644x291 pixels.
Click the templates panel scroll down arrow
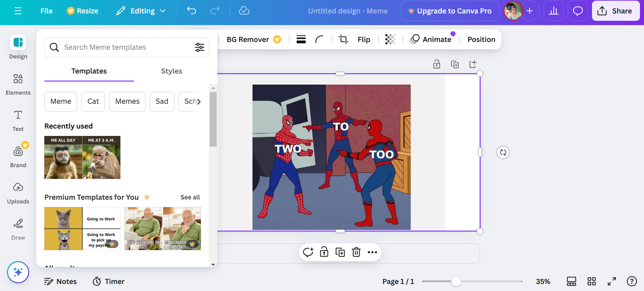213,264
